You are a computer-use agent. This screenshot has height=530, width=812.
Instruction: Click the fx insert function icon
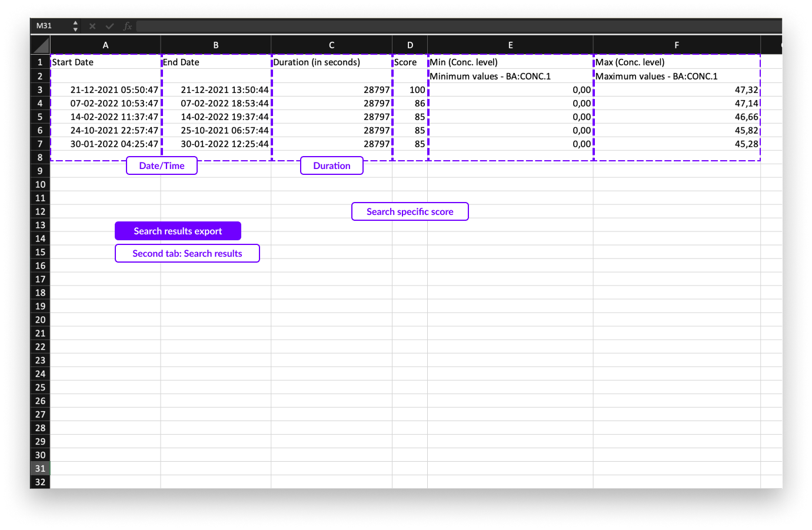(127, 26)
